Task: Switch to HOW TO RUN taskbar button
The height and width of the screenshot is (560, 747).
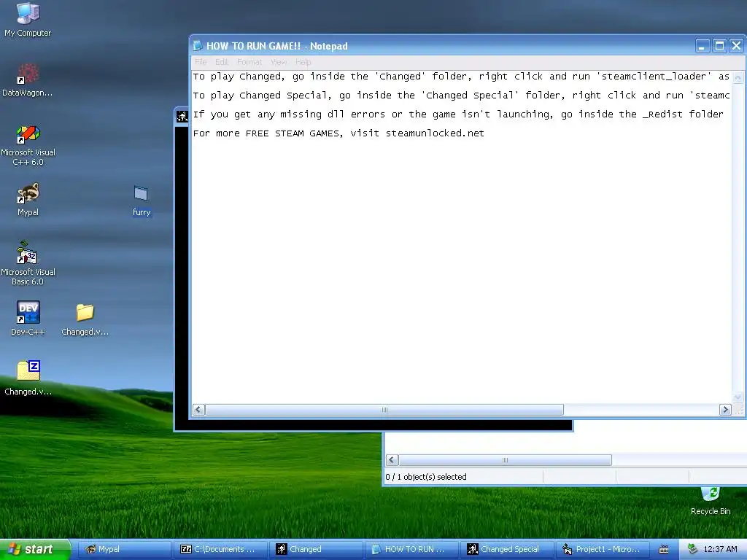Action: 411,549
